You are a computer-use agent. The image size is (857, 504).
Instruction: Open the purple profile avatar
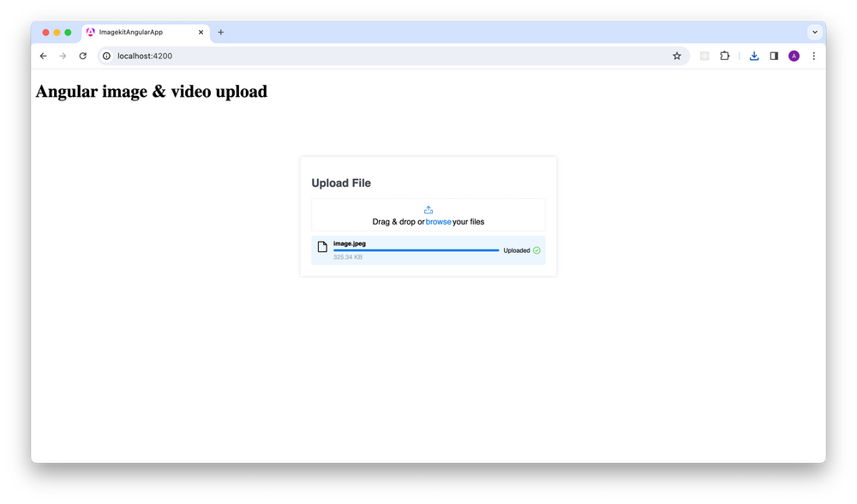tap(794, 56)
